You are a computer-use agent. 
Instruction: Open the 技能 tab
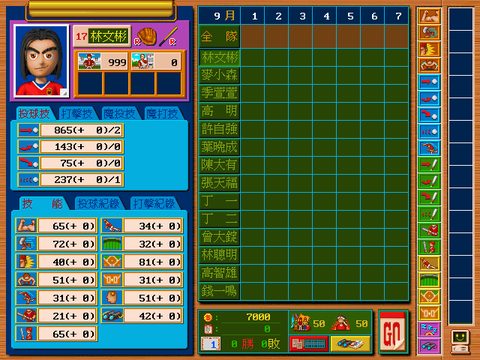point(43,203)
